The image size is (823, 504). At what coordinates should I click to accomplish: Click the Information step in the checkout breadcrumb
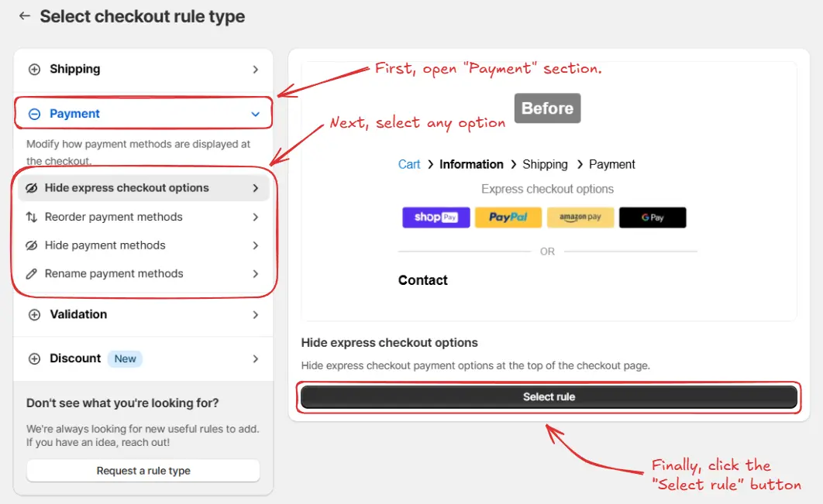(471, 164)
